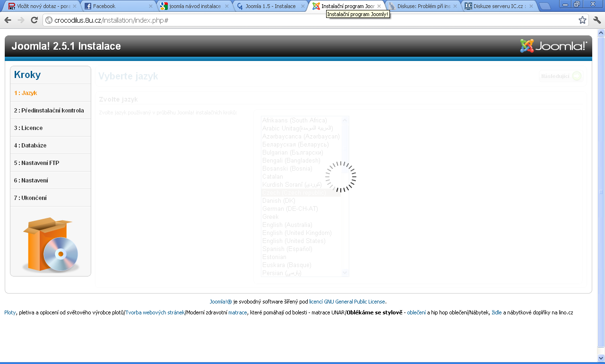Select step '5 : Nastavení FTP'

coord(51,163)
